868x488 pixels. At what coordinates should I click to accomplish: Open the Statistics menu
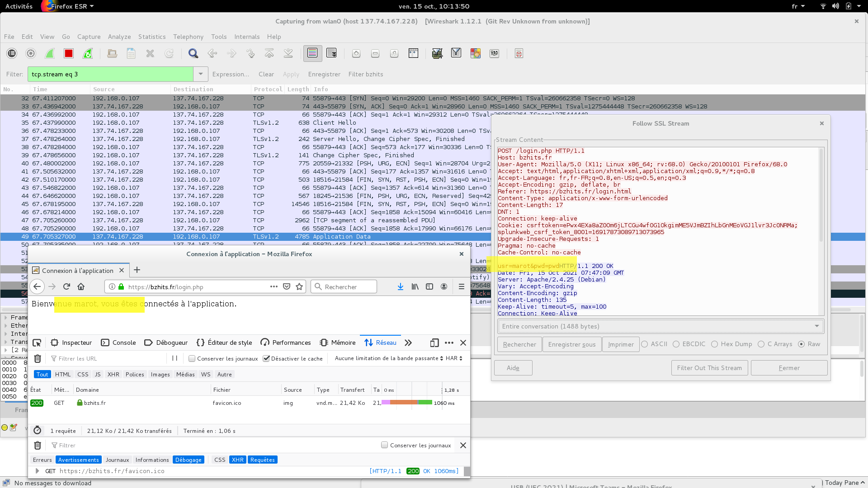tap(152, 37)
